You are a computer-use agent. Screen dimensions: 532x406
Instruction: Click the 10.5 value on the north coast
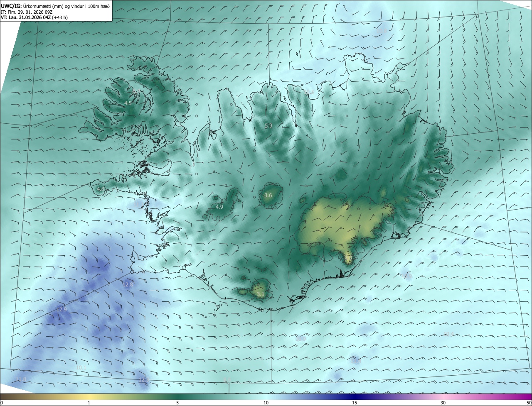pos(308,92)
